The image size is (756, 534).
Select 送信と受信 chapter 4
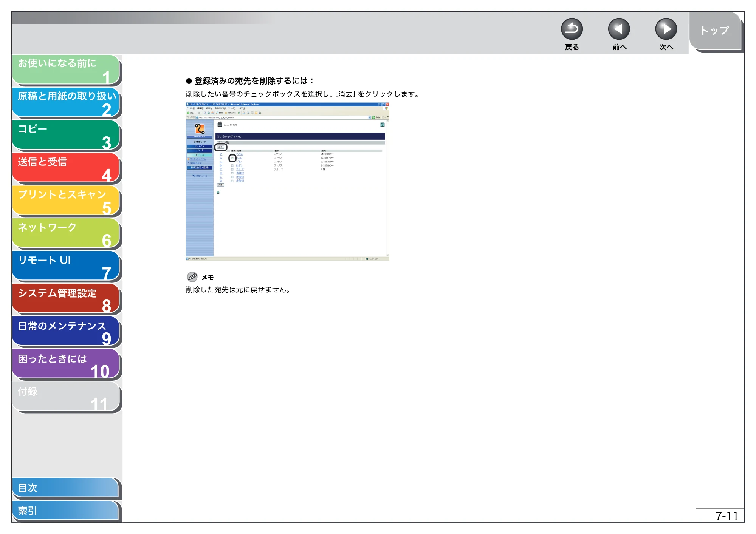66,168
